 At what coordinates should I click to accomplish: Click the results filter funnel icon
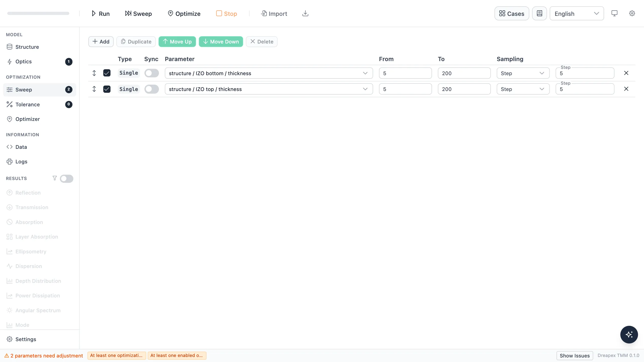click(x=55, y=178)
